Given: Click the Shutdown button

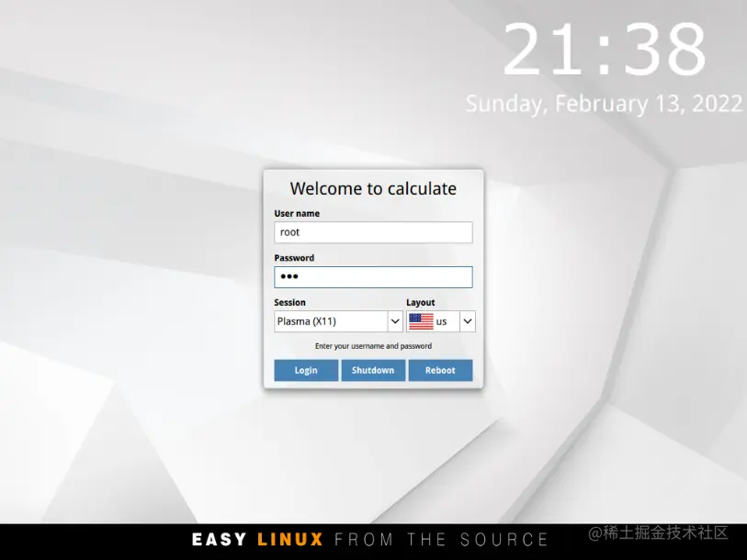Looking at the screenshot, I should [373, 370].
